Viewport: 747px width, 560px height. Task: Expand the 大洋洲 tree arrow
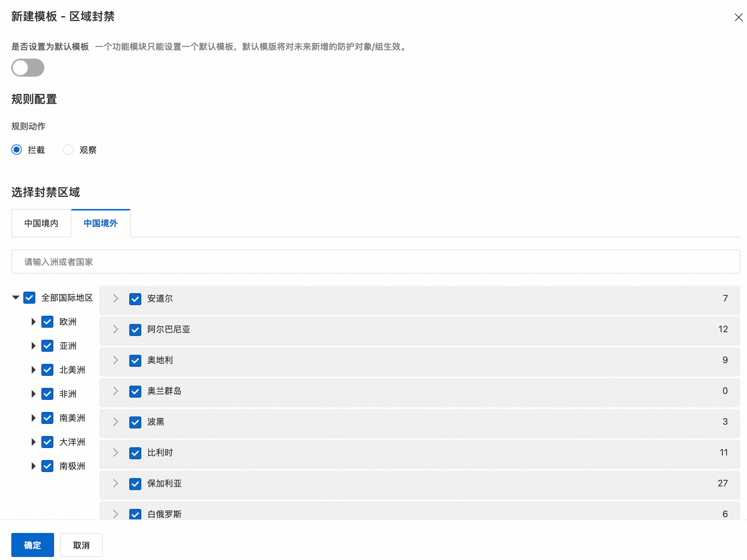pos(33,442)
